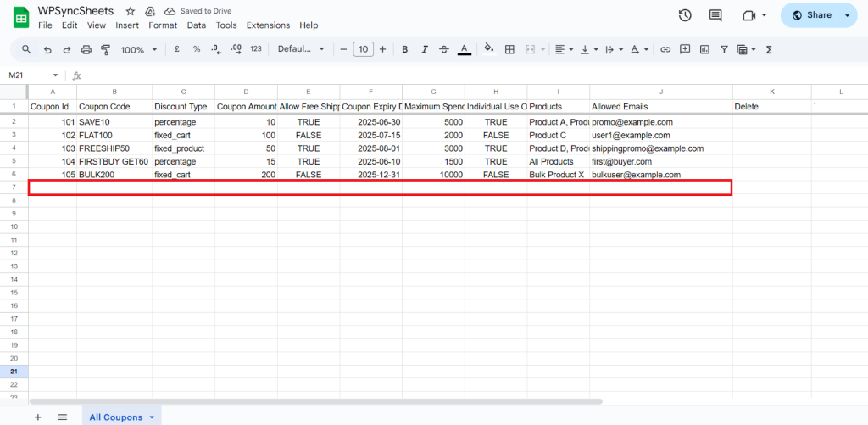Star the WPSyncSheets document
This screenshot has width=868, height=425.
[x=130, y=11]
